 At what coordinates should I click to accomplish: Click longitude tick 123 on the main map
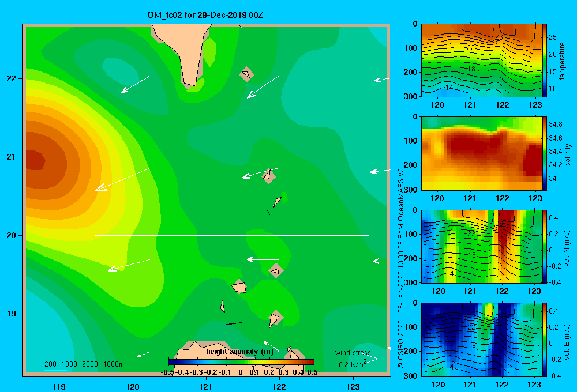pos(353,386)
